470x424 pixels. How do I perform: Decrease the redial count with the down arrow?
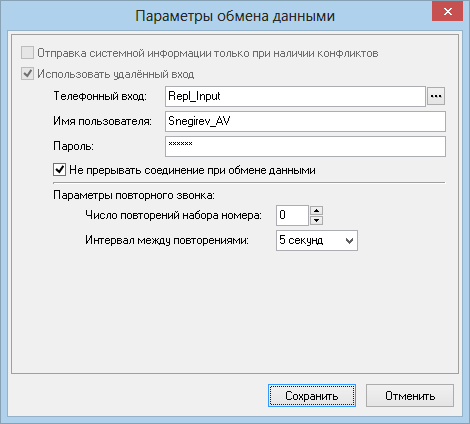click(316, 220)
